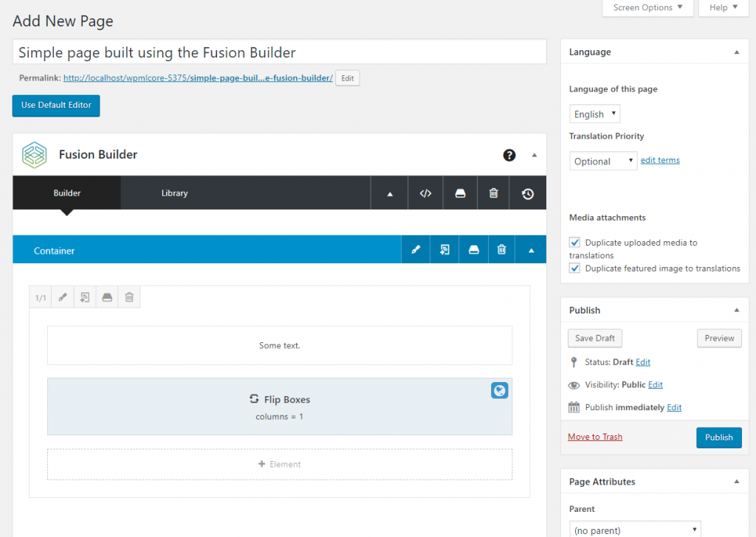Edit the Publish immediately setting
The width and height of the screenshot is (756, 537).
tap(674, 407)
